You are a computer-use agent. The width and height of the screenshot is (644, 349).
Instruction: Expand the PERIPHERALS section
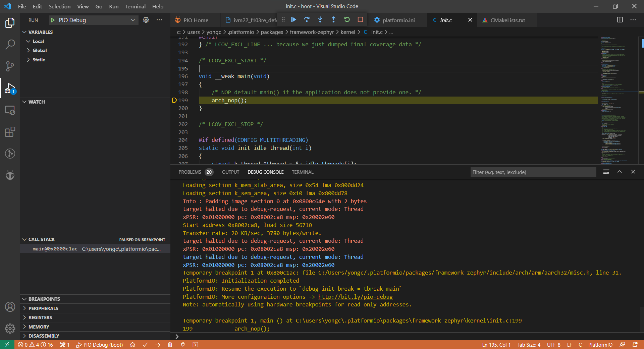tap(24, 308)
